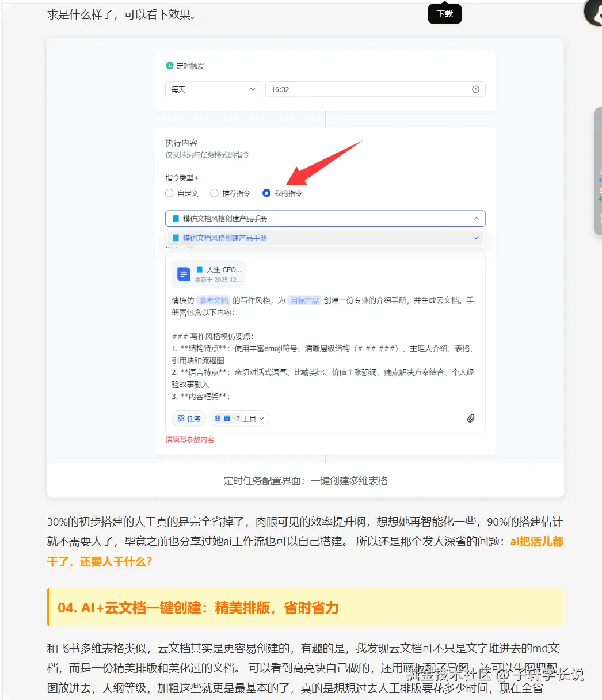The image size is (602, 700).
Task: Click the black 下载 button at top
Action: point(444,13)
